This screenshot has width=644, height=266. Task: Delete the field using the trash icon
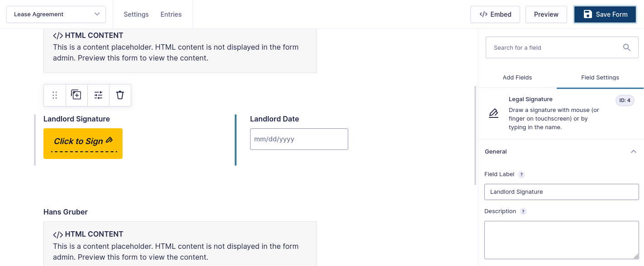coord(119,95)
